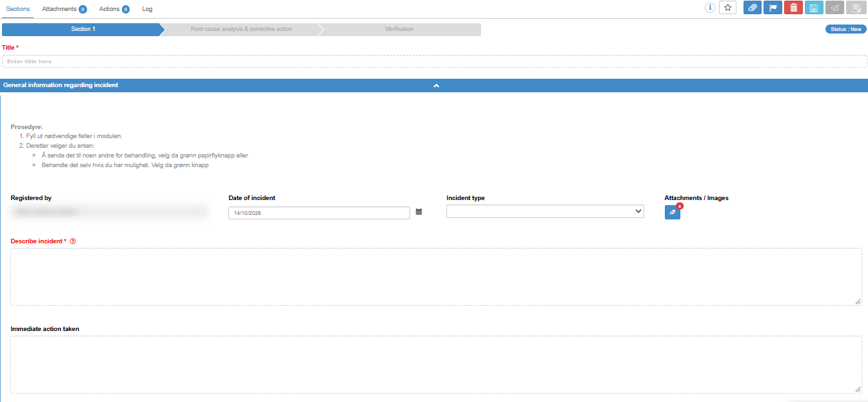Delete with the red trash button
Viewport: 868px width, 402px height.
pyautogui.click(x=793, y=8)
